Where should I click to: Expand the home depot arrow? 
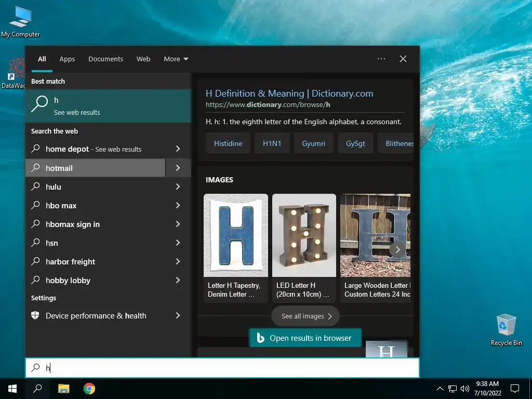pos(178,149)
